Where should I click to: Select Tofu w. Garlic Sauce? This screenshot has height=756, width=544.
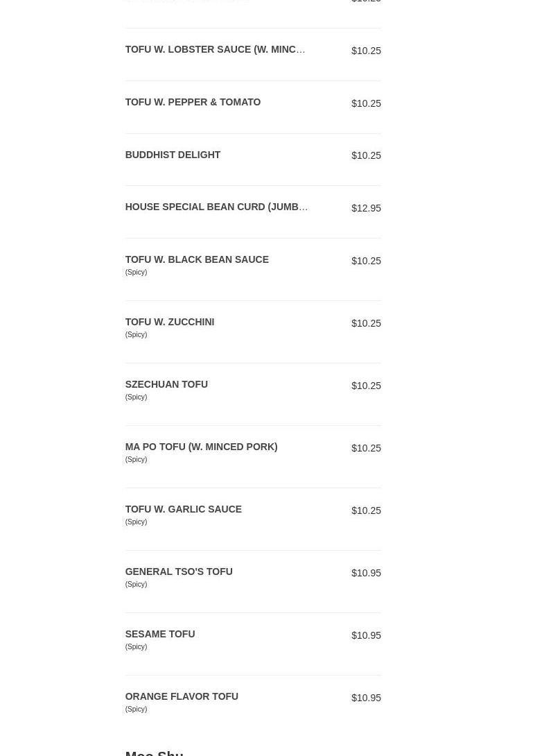coord(183,510)
